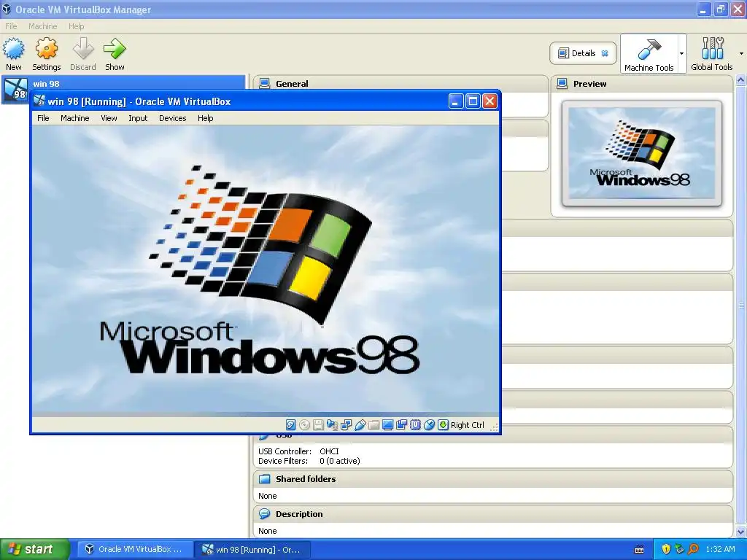Viewport: 747px width, 560px height.
Task: Open Machine menu of win 98 VM window
Action: [75, 118]
